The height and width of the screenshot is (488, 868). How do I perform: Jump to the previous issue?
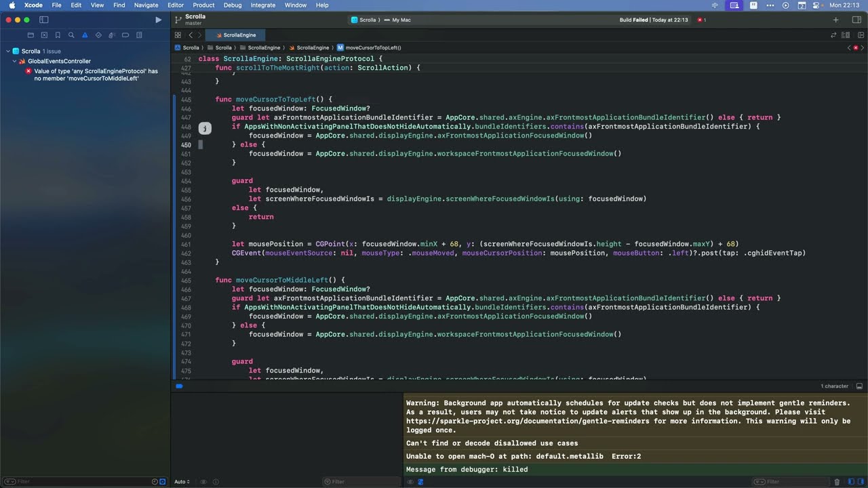(x=849, y=48)
